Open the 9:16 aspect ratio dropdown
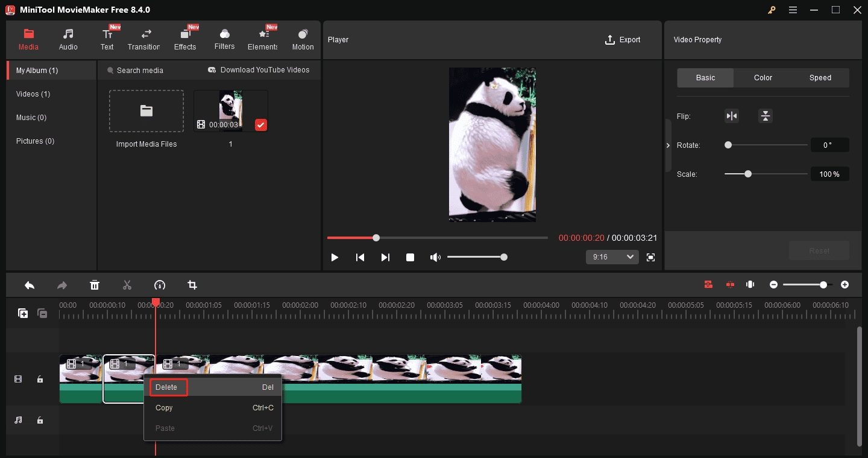The height and width of the screenshot is (458, 868). pyautogui.click(x=612, y=256)
